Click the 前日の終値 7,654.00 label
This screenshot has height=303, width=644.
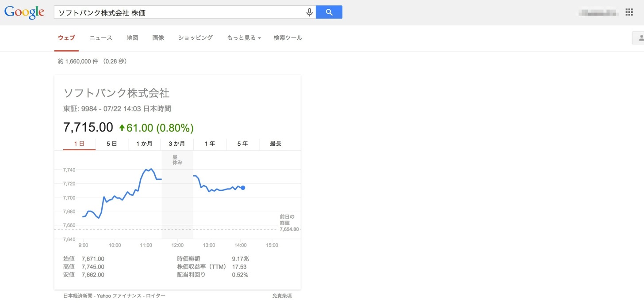click(289, 223)
